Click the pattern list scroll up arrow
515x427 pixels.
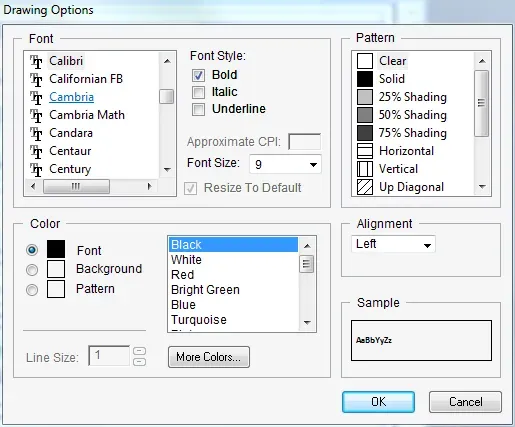[482, 61]
